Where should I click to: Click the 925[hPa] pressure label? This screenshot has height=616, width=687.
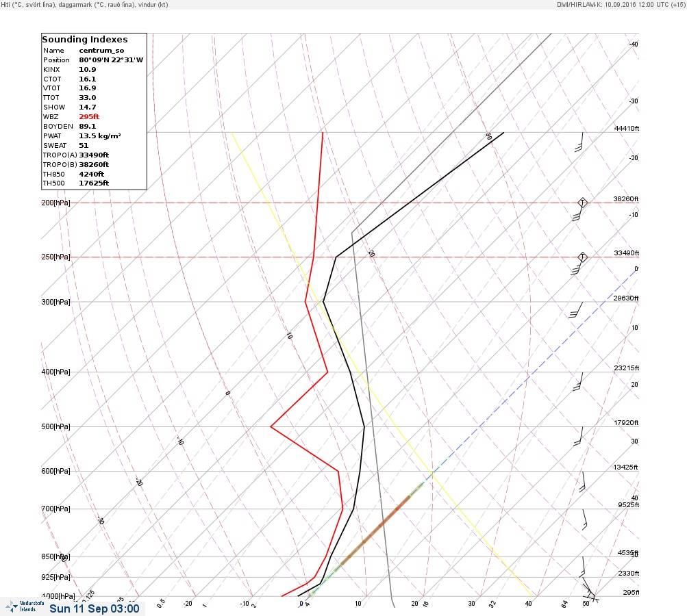pyautogui.click(x=55, y=577)
